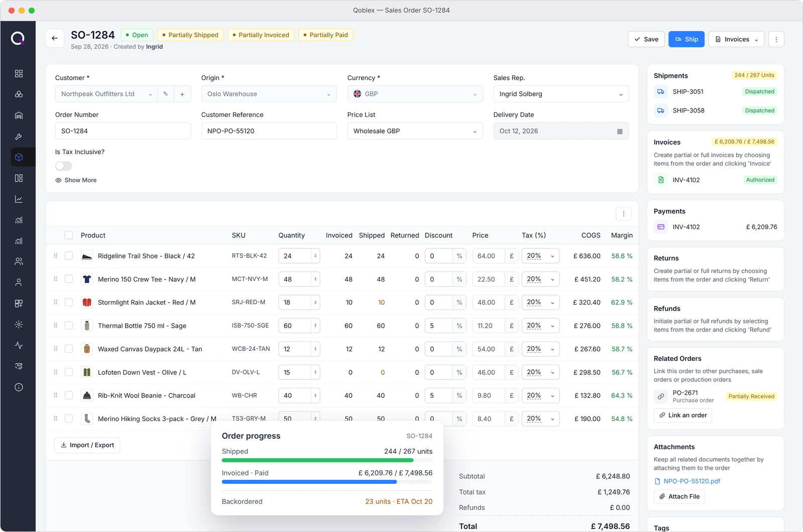The height and width of the screenshot is (532, 803).
Task: Click the Link an order button
Action: 683,416
